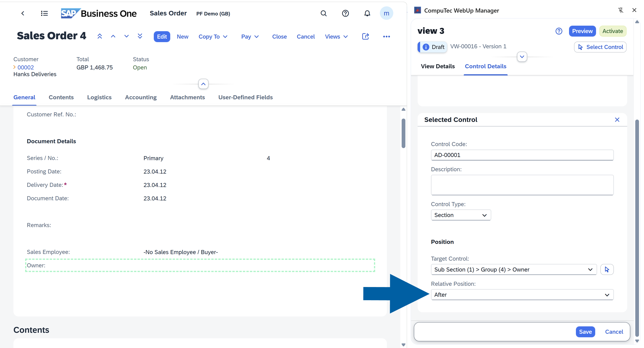This screenshot has height=348, width=644.
Task: Open the Copy To dropdown
Action: pyautogui.click(x=213, y=37)
